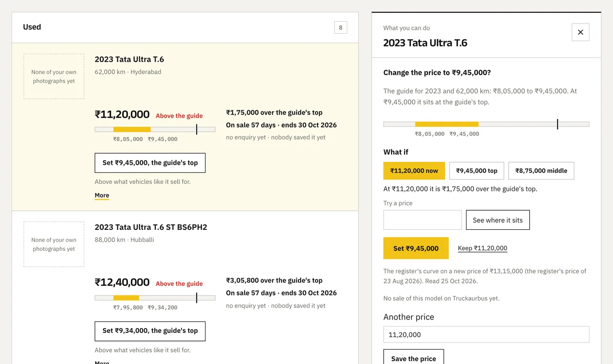Open the 2023 Tata Ultra T.6 ST BS6PH2 title
The height and width of the screenshot is (364, 613).
(151, 227)
